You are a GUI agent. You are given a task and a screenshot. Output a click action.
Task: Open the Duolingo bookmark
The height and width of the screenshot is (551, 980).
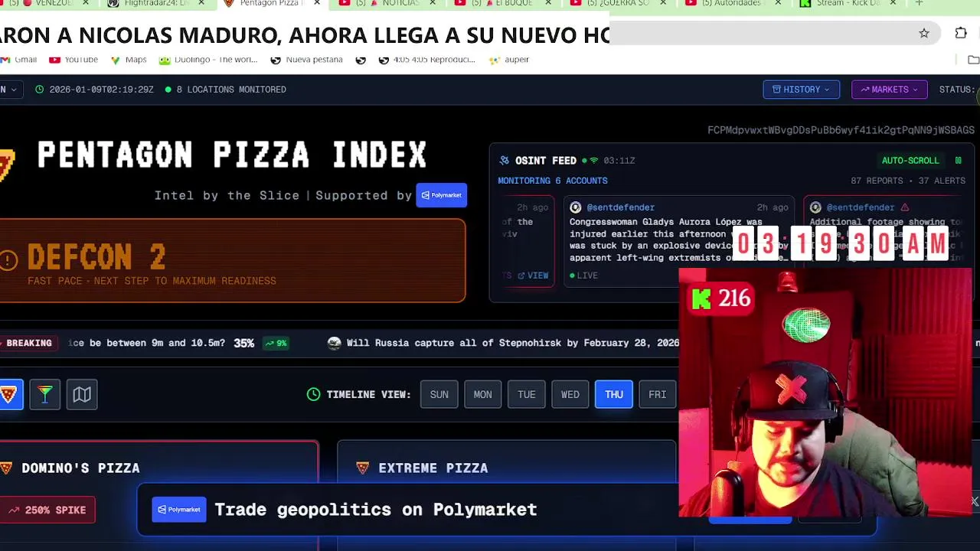208,60
